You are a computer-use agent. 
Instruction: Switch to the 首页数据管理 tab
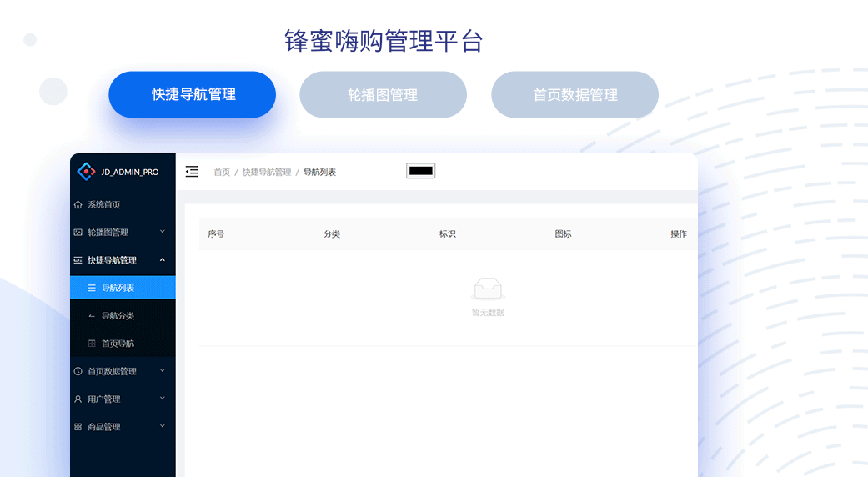point(574,95)
